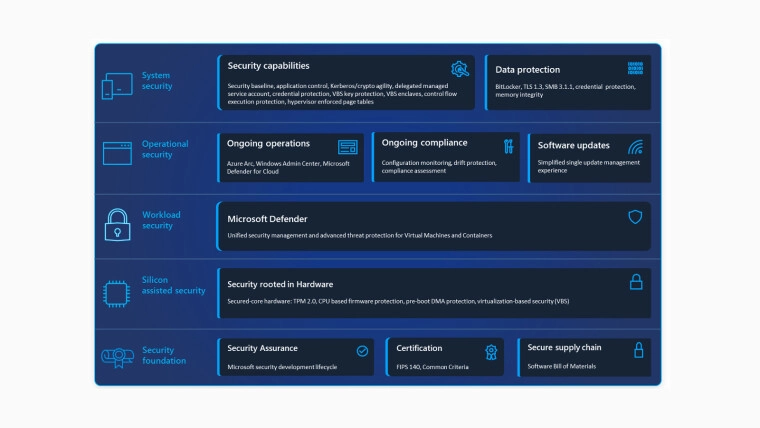Viewport: 760px width, 428px height.
Task: Click the window icon beside Operational security
Action: click(x=117, y=153)
